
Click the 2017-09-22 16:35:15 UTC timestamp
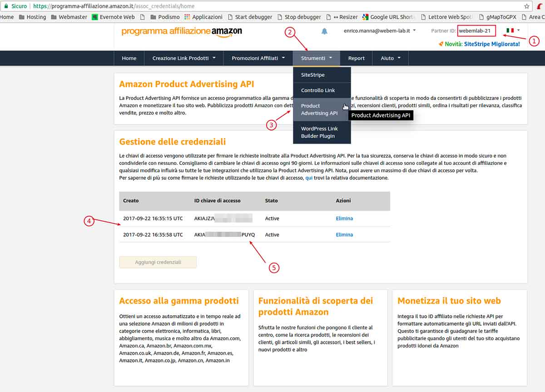click(x=153, y=218)
